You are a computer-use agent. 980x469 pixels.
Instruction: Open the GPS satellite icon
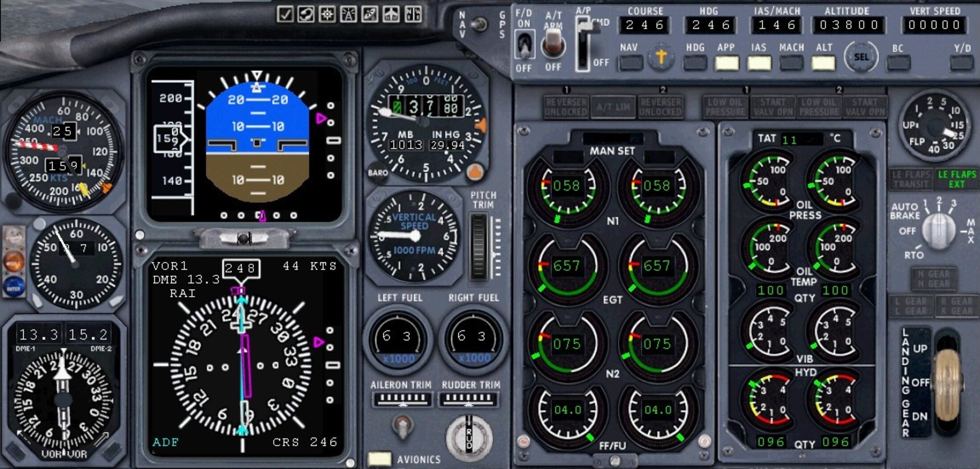[370, 14]
